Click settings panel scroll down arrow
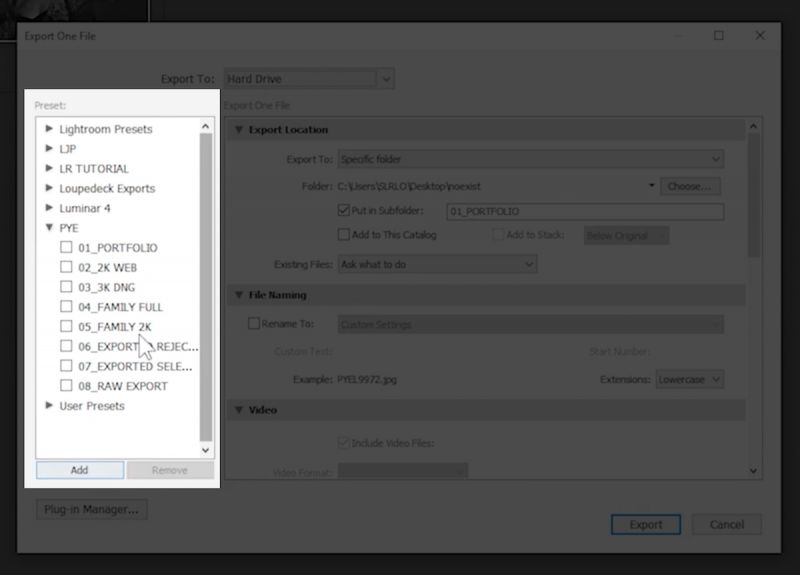 click(753, 470)
